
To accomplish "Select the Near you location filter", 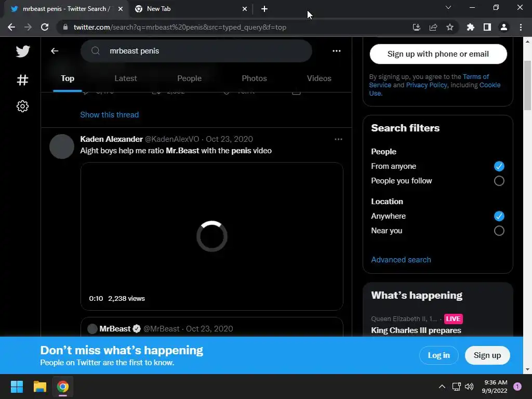I will pyautogui.click(x=499, y=231).
